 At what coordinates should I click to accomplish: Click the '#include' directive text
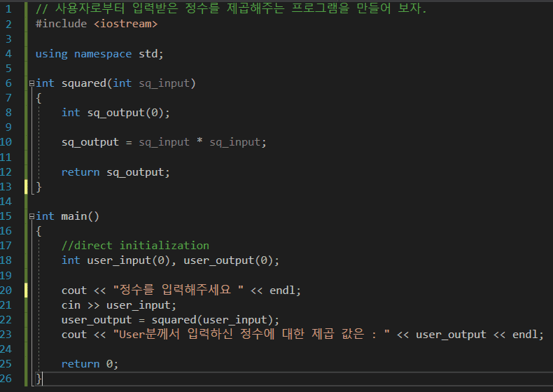[61, 24]
